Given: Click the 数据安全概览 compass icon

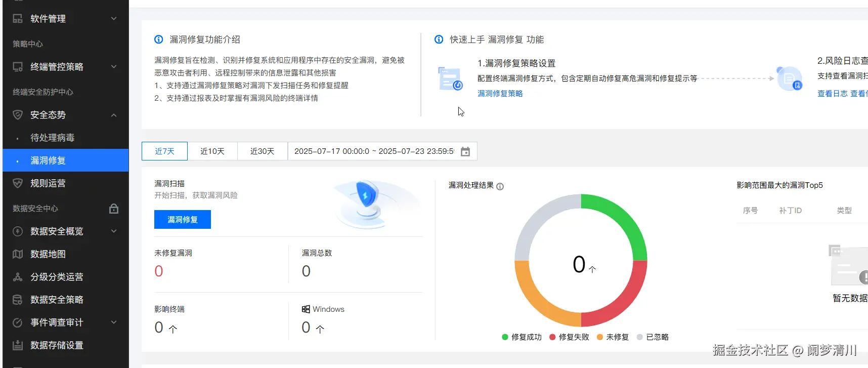Looking at the screenshot, I should click(18, 231).
